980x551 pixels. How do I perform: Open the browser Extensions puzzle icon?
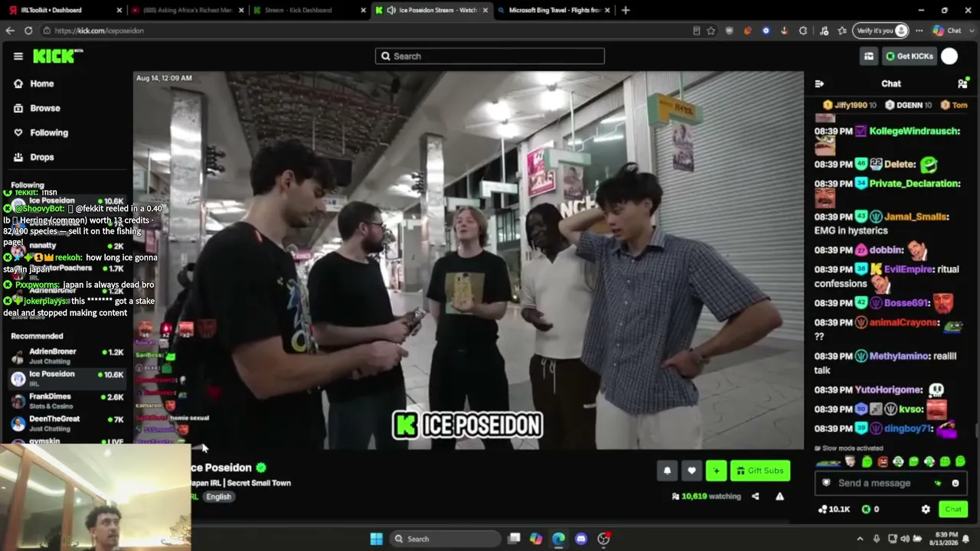[803, 31]
